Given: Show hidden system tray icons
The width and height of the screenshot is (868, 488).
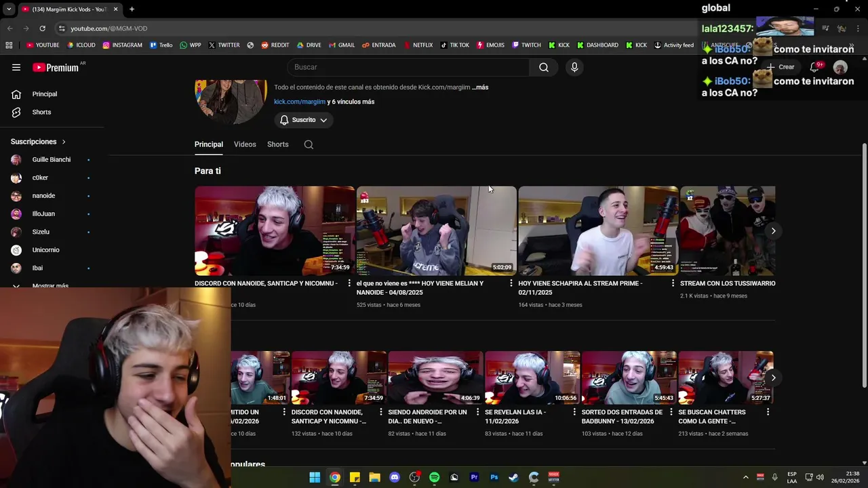Looking at the screenshot, I should coord(745,477).
